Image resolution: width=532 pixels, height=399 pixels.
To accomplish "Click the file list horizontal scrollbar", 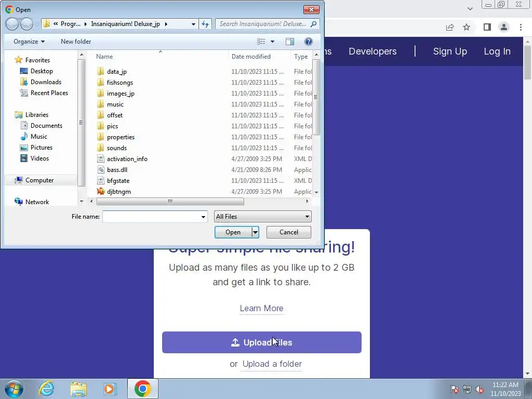I will coord(170,201).
